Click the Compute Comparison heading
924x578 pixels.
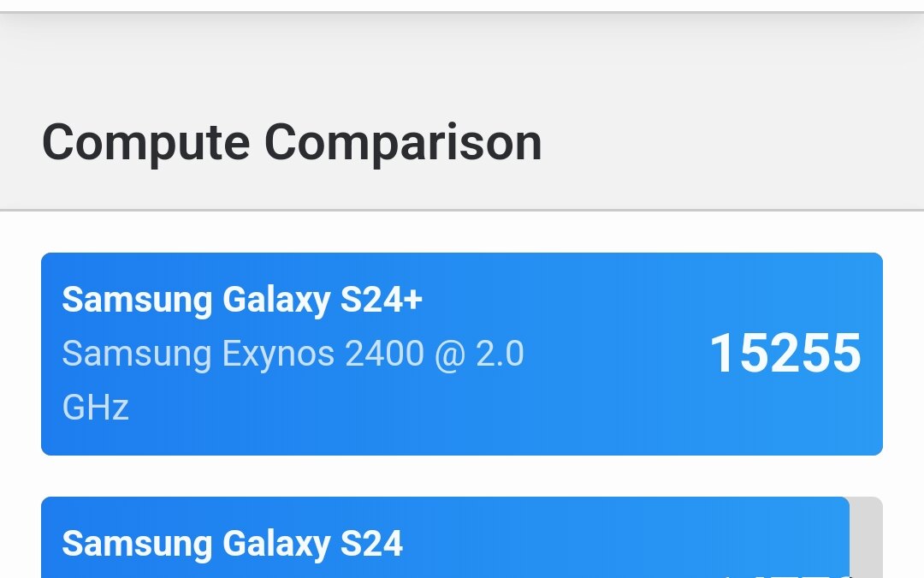coord(293,142)
